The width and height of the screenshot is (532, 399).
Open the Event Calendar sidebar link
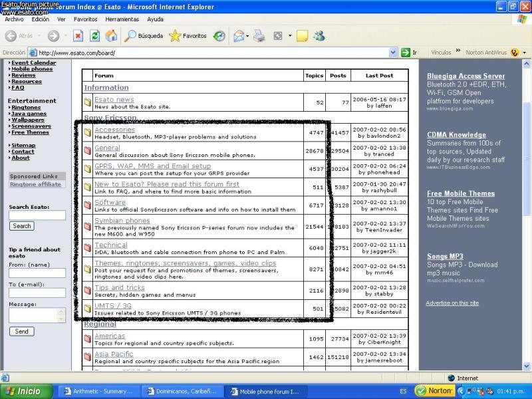pos(34,63)
